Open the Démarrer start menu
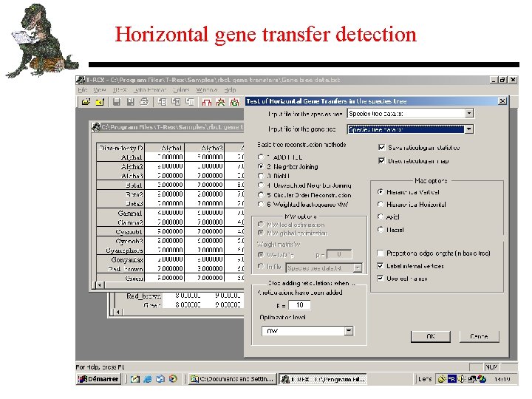The width and height of the screenshot is (532, 399). (99, 378)
